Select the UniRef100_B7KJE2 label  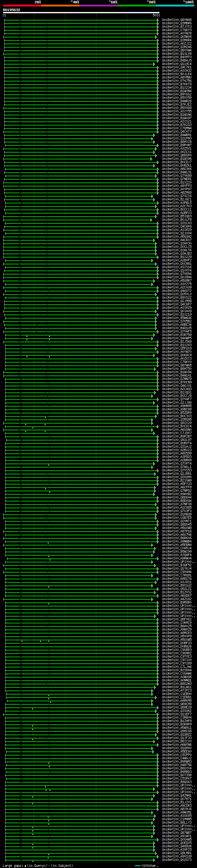coord(177,104)
